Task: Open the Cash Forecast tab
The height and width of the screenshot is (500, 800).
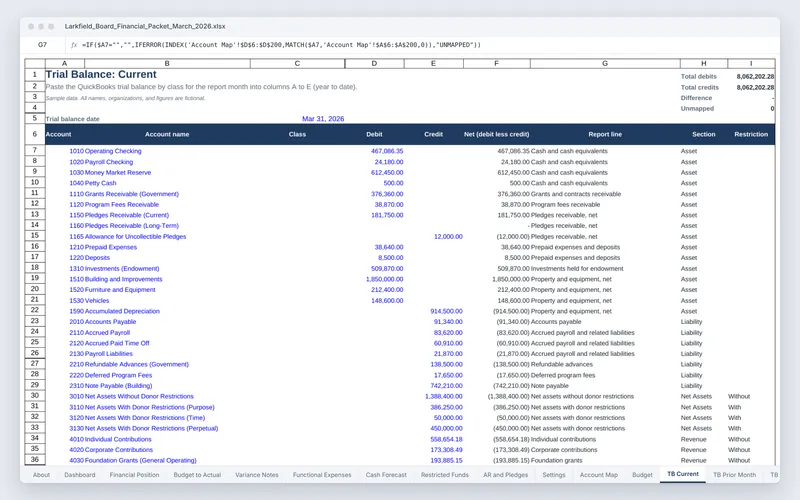Action: (x=386, y=474)
